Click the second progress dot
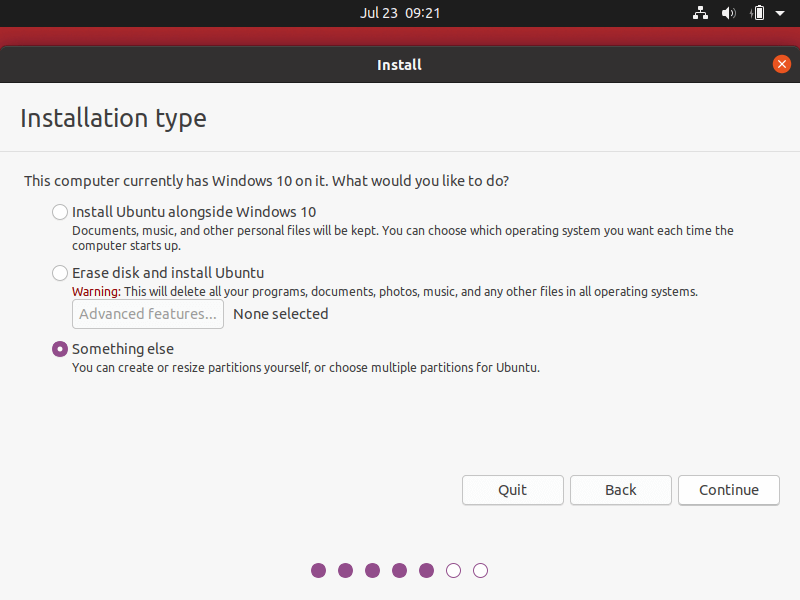 pyautogui.click(x=345, y=570)
